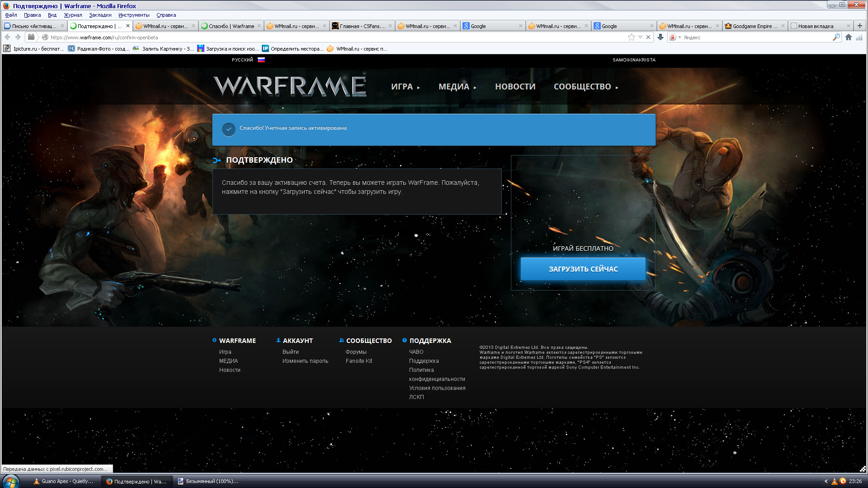Screen dimensions: 868x488
Task: Click the forward navigation arrow
Action: 18,37
